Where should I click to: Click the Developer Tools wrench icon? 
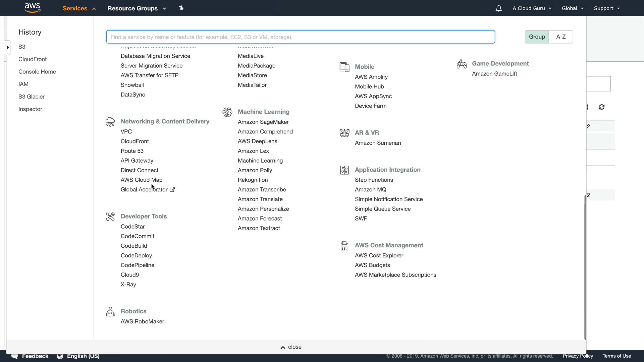pos(110,217)
